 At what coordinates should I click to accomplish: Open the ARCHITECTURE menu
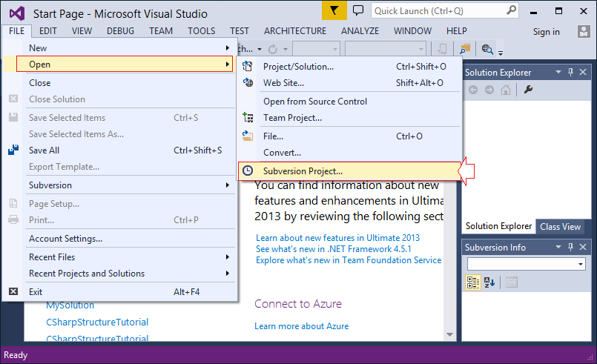[295, 31]
